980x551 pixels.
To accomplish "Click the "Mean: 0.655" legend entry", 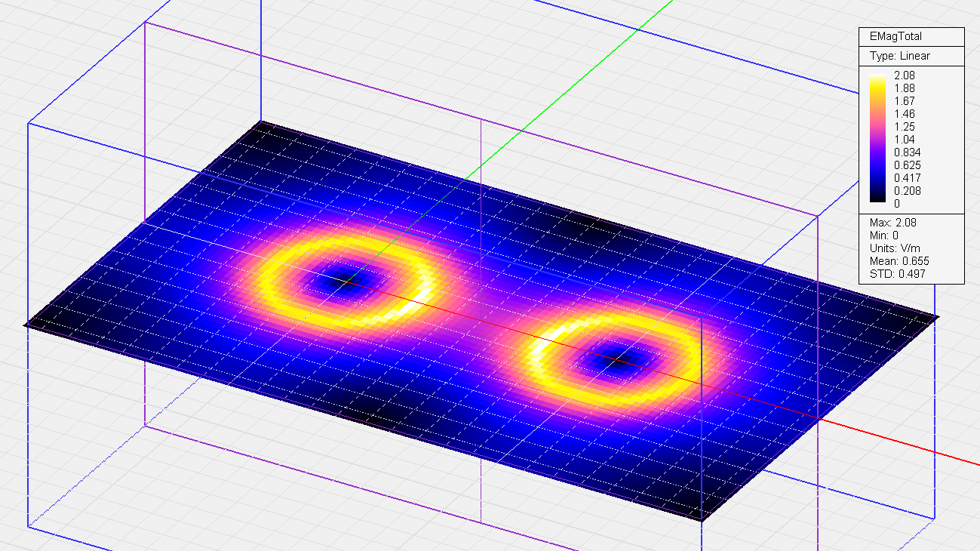I will 897,261.
